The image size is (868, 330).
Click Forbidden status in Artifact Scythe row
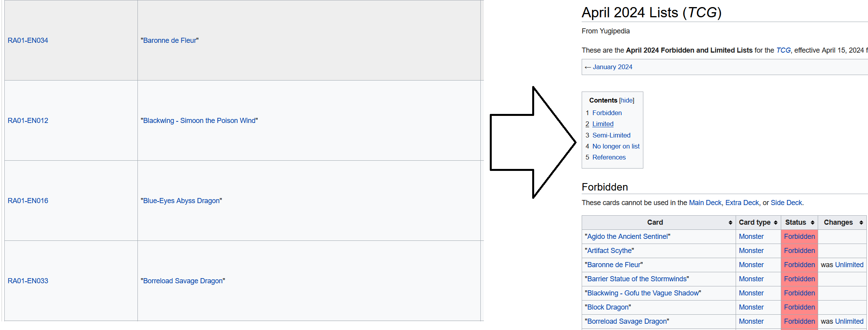(800, 251)
